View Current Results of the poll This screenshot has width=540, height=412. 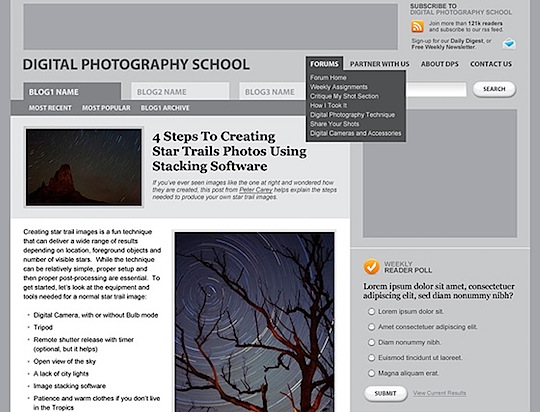coord(439,393)
